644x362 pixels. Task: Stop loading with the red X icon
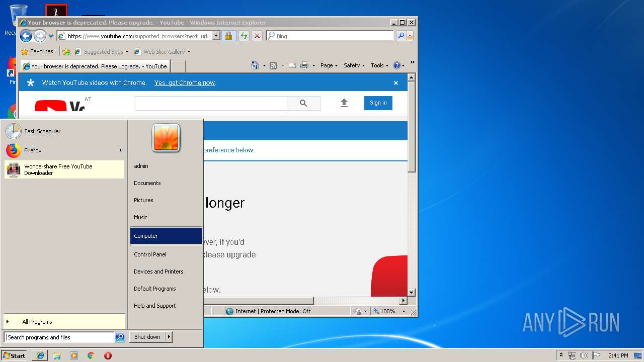257,36
